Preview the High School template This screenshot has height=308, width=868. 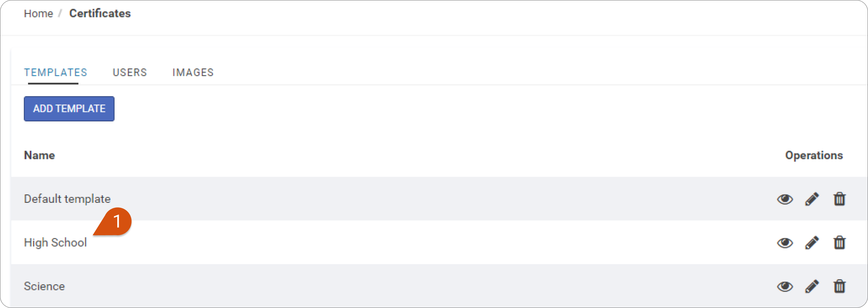[785, 243]
